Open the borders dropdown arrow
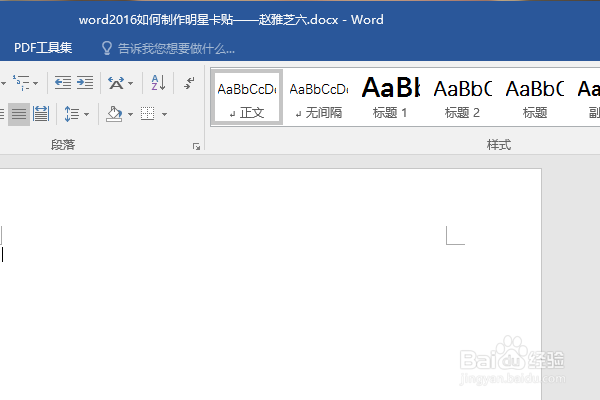 point(165,114)
